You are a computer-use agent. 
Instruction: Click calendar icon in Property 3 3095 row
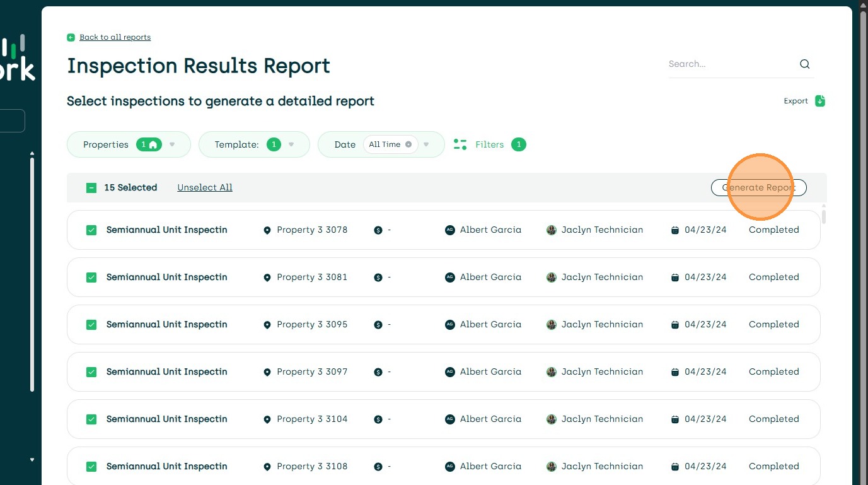pos(674,325)
